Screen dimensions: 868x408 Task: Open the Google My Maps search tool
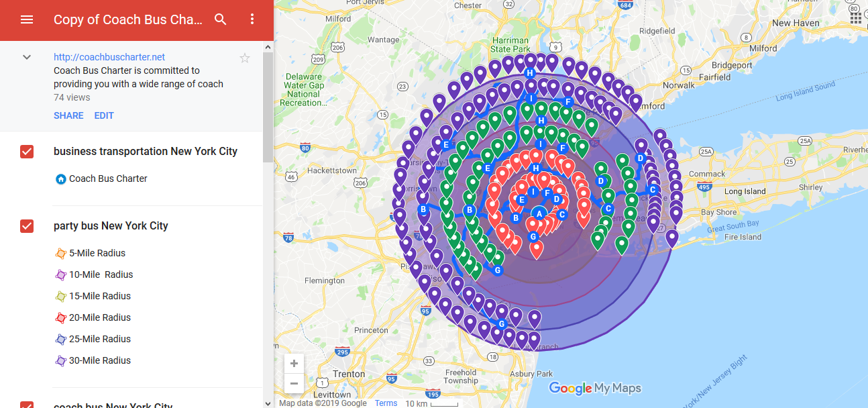[221, 19]
